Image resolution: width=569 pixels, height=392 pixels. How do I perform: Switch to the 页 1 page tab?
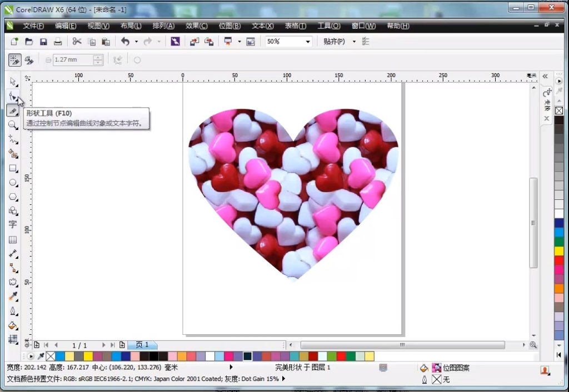[143, 345]
